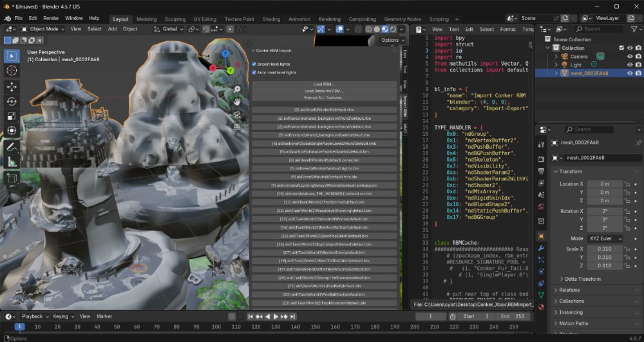The width and height of the screenshot is (644, 342).
Task: Open the Object Data mesh tab
Action: click(542, 295)
